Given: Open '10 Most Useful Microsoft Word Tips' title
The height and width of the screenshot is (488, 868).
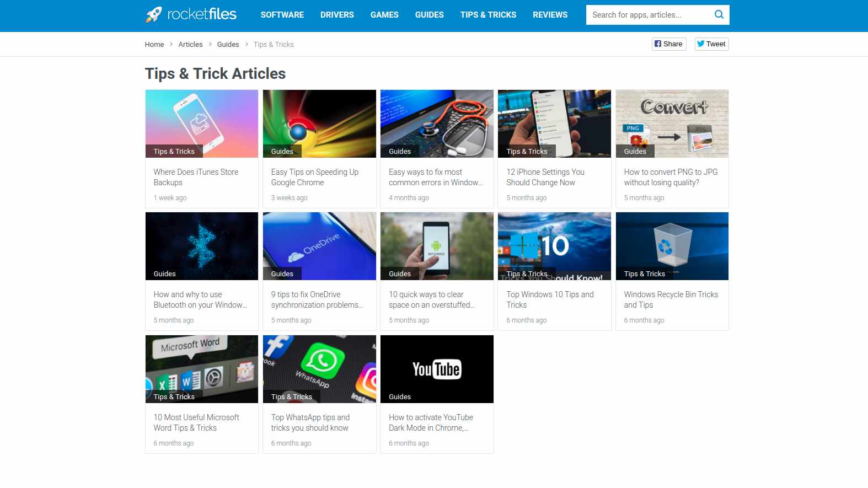Looking at the screenshot, I should 196,422.
